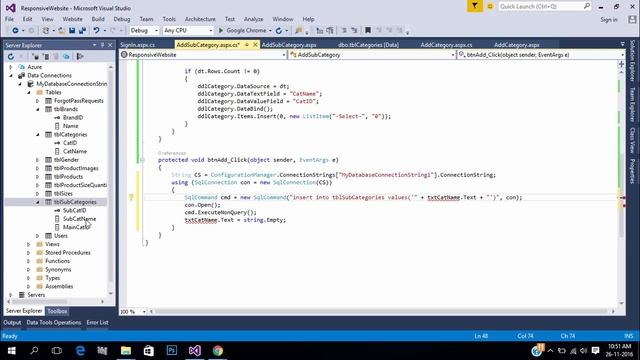
Task: Select the SubCatName column
Action: [x=79, y=219]
